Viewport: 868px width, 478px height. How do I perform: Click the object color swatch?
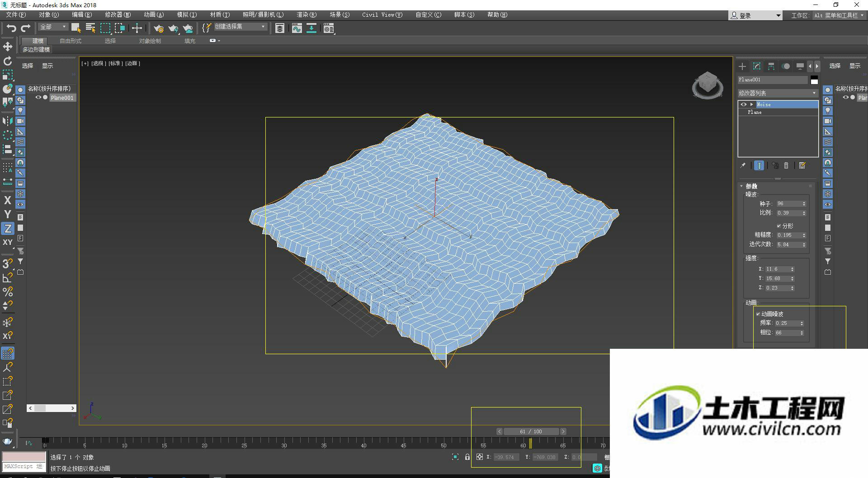814,80
